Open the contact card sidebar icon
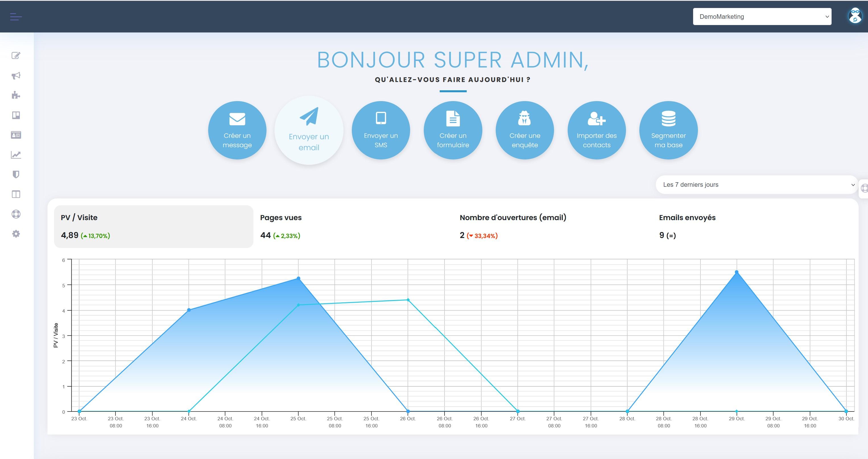Image resolution: width=868 pixels, height=459 pixels. [16, 135]
